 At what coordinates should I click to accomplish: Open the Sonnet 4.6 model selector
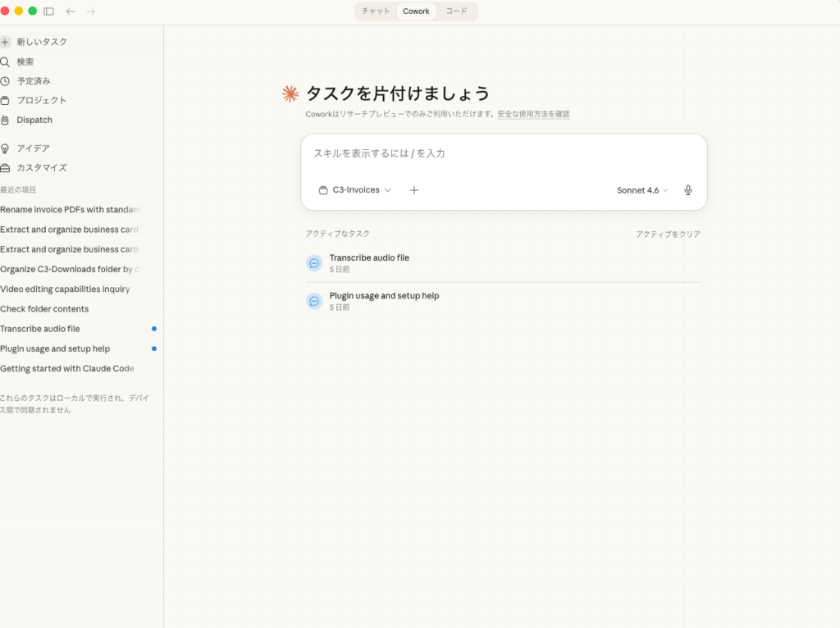(x=642, y=190)
